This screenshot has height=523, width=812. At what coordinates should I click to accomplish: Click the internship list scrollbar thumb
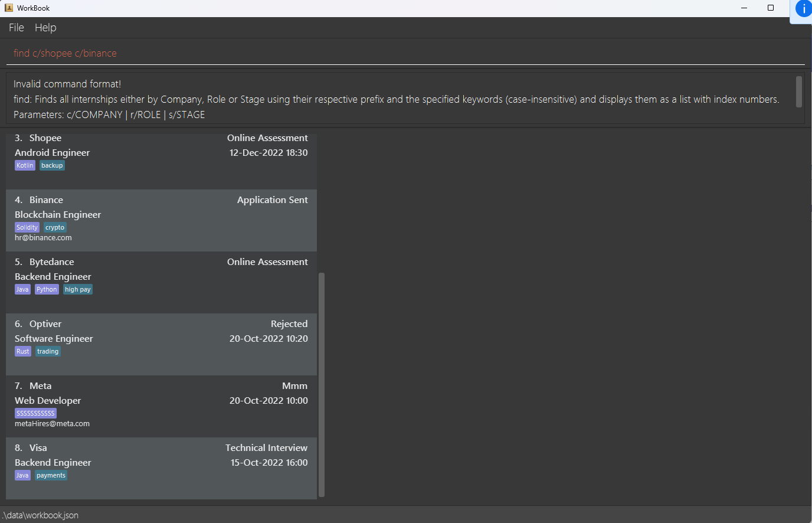322,385
